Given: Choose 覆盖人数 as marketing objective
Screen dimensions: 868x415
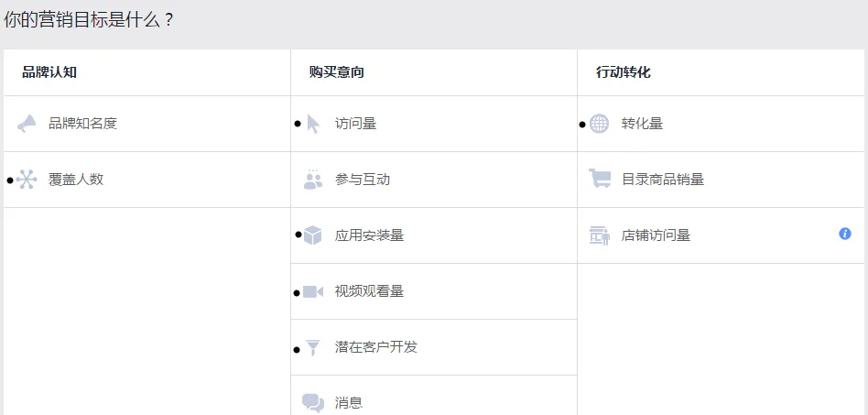Looking at the screenshot, I should [76, 180].
